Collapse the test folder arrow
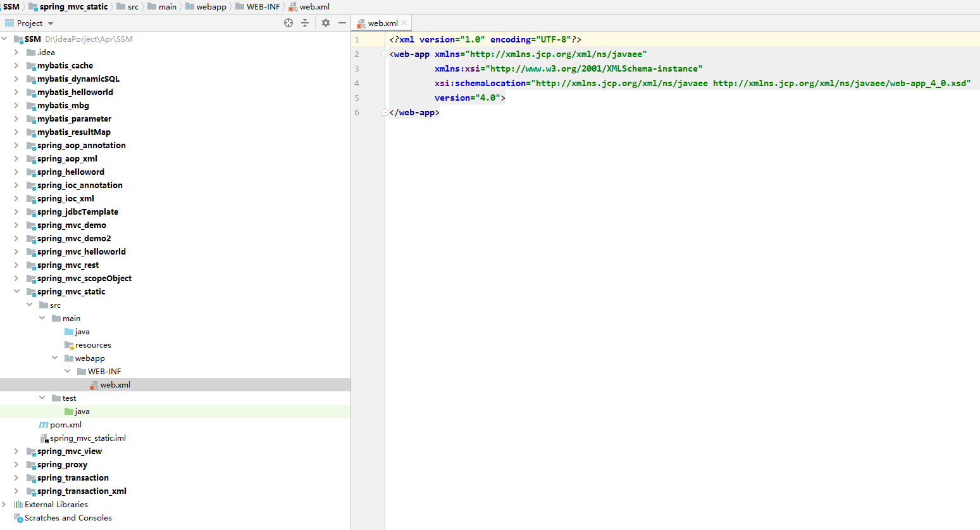This screenshot has height=530, width=980. tap(42, 398)
